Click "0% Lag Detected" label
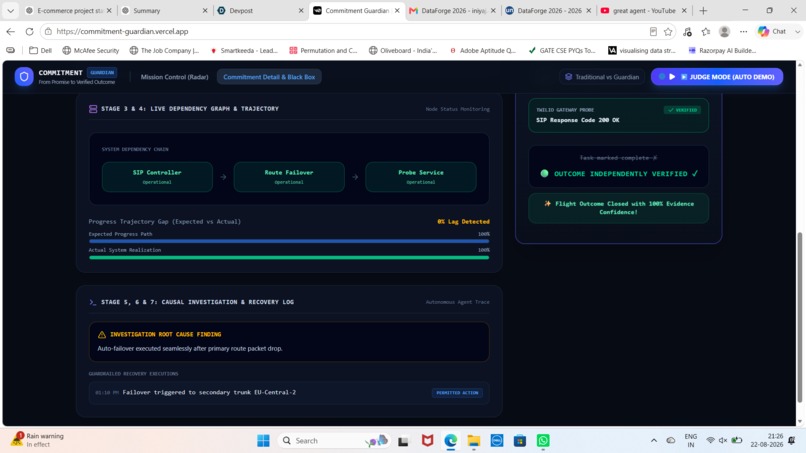This screenshot has height=453, width=806. click(463, 222)
